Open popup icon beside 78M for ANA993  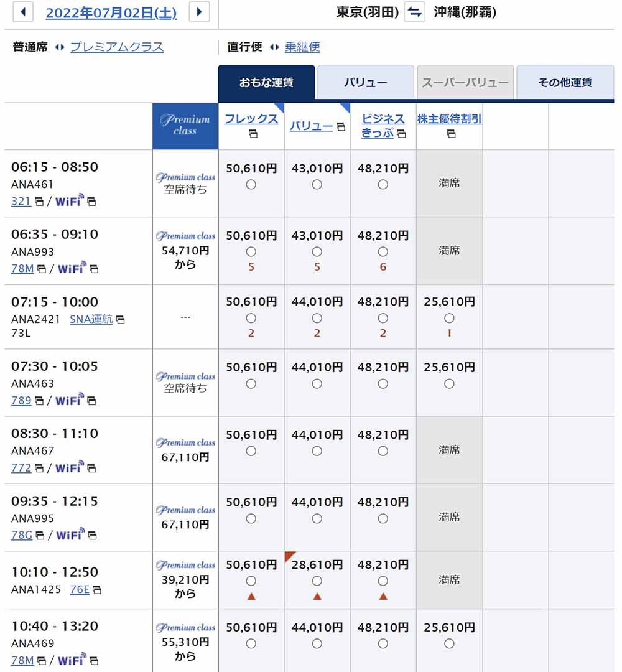[42, 269]
